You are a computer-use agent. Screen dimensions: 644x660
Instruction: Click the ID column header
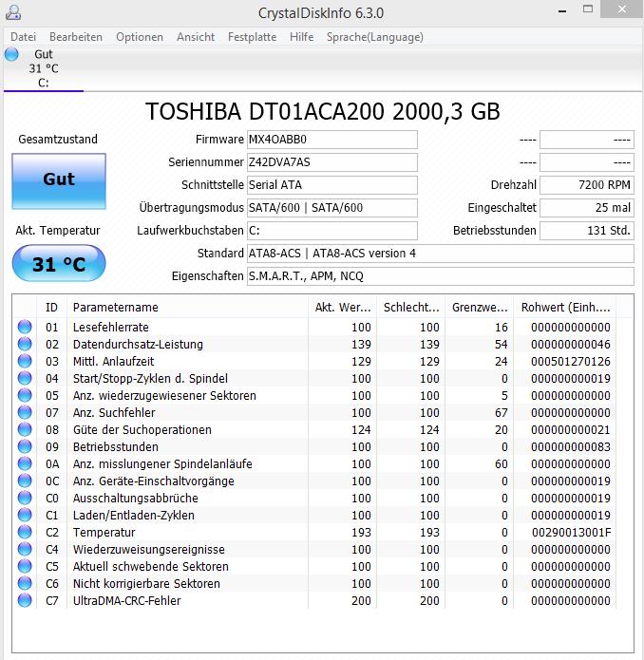(52, 308)
